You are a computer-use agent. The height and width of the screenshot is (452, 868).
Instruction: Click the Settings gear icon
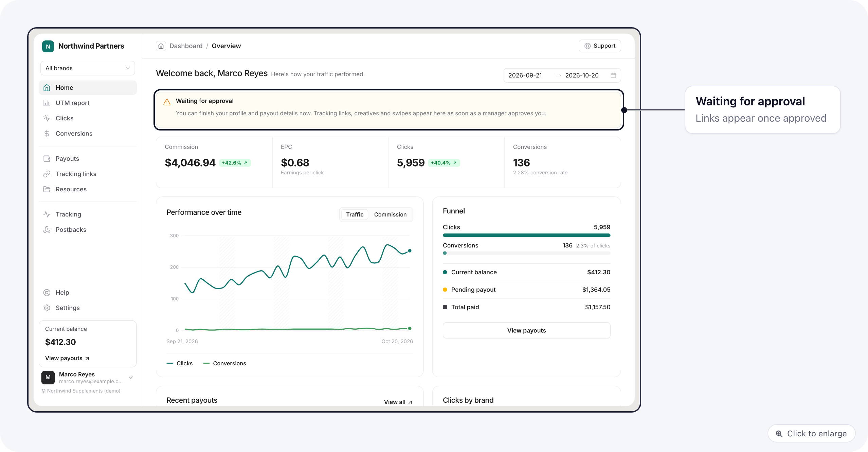click(x=47, y=308)
